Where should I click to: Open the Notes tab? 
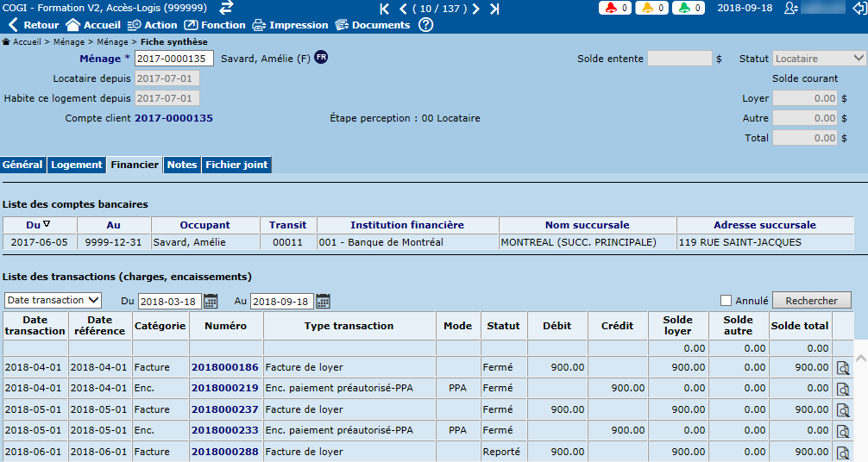click(x=182, y=165)
